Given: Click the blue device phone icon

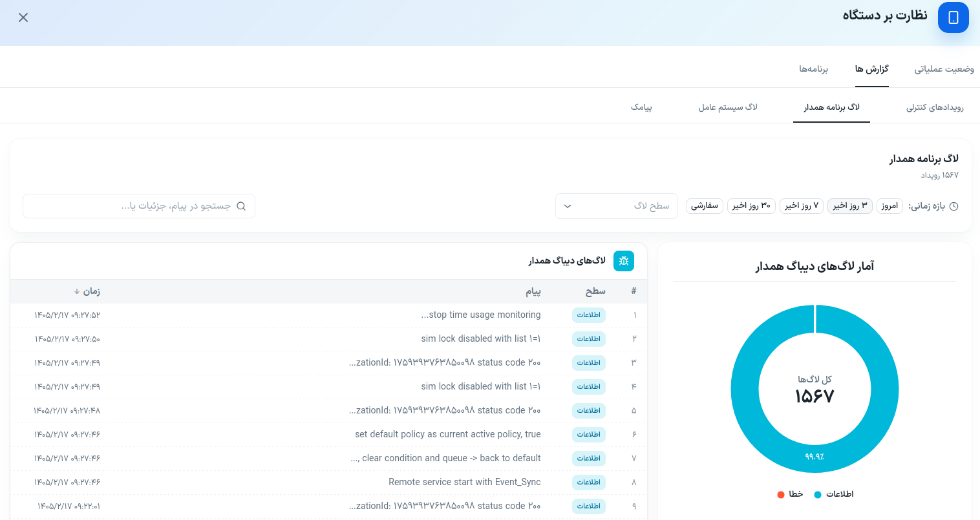Looking at the screenshot, I should tap(953, 17).
